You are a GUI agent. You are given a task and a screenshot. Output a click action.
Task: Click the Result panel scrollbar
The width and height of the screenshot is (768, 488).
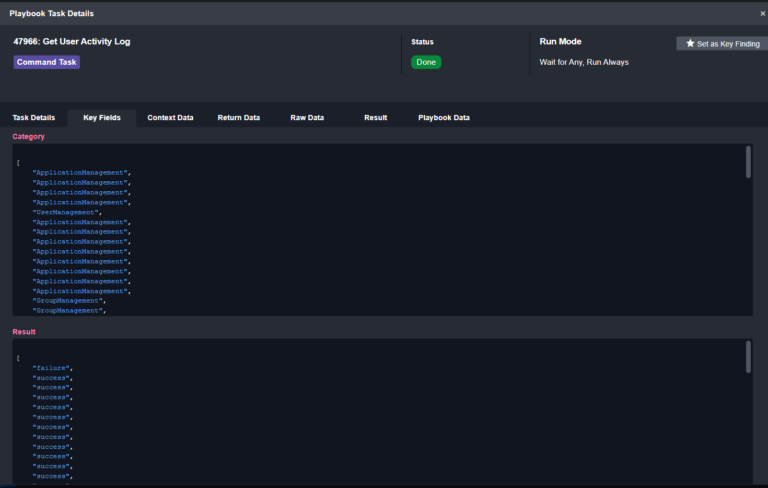pos(748,358)
